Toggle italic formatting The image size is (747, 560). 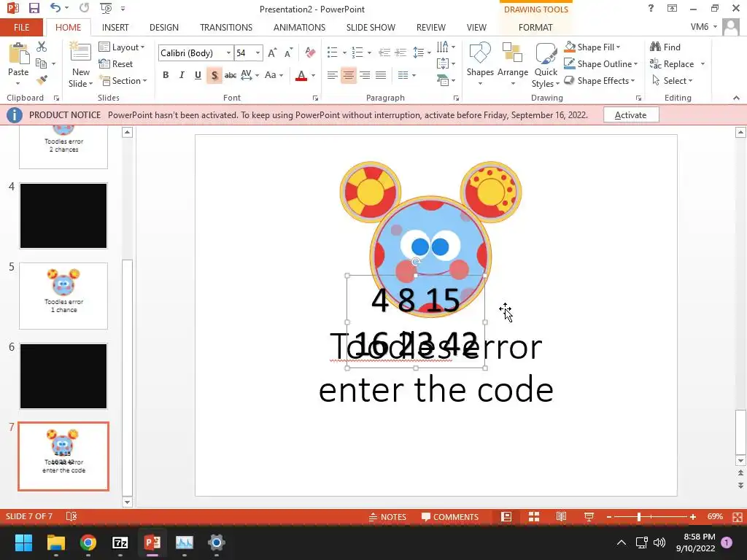point(182,75)
